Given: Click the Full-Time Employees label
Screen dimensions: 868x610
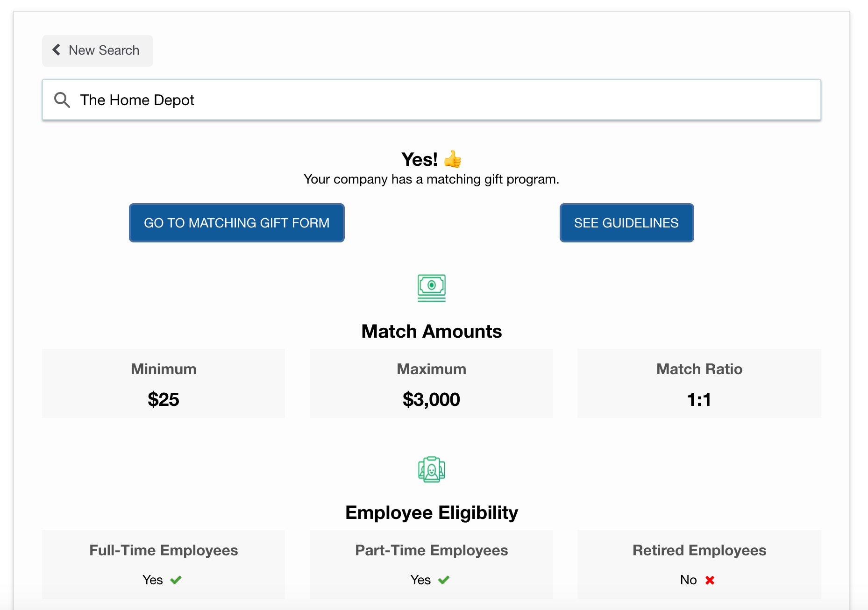Looking at the screenshot, I should tap(163, 550).
